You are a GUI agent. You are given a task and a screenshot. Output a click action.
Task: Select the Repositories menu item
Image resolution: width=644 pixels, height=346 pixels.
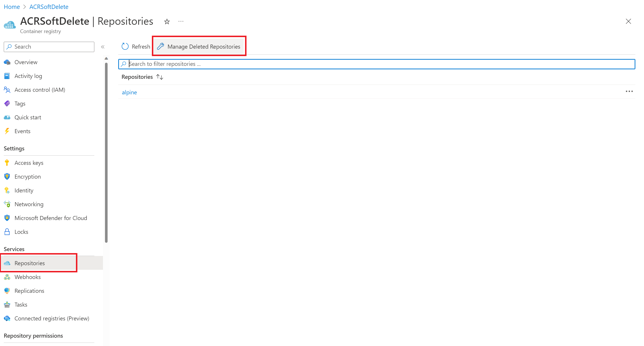[x=29, y=263]
